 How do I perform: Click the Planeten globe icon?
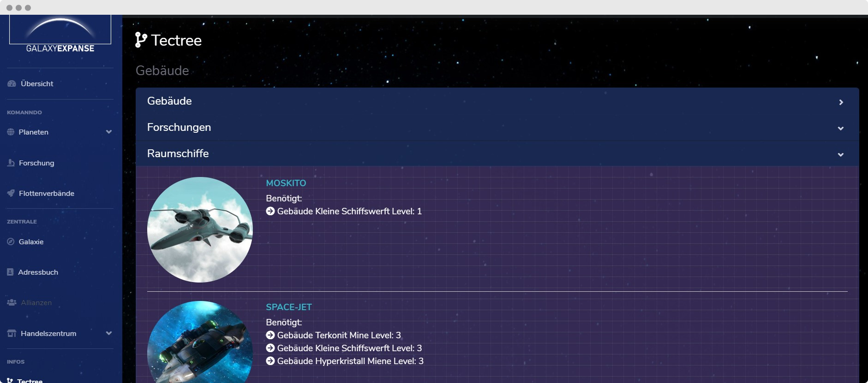[x=11, y=132]
